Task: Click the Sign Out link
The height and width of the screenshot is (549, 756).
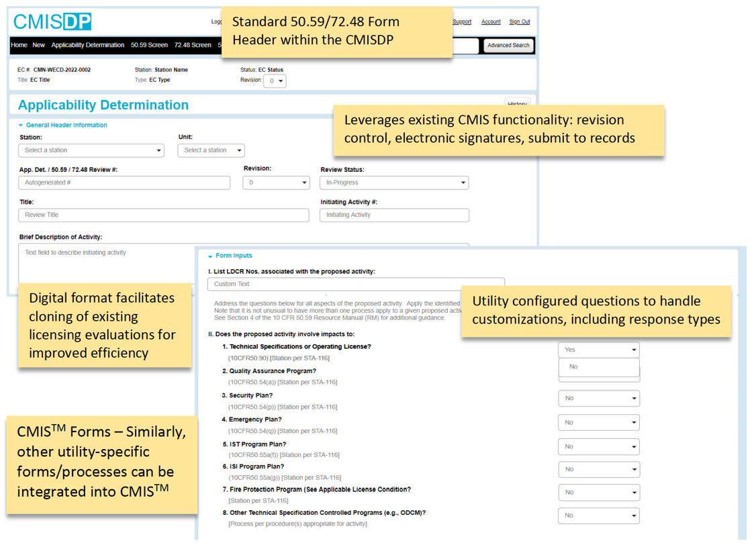Action: pos(519,21)
